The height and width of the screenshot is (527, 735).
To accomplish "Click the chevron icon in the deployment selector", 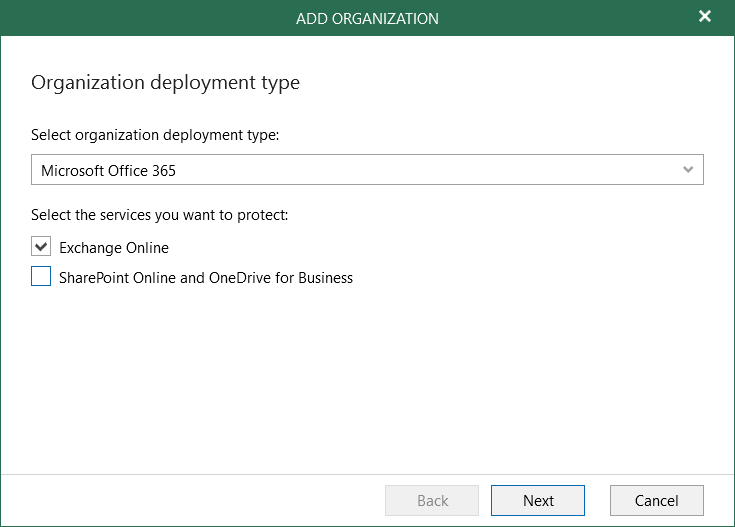I will [688, 170].
